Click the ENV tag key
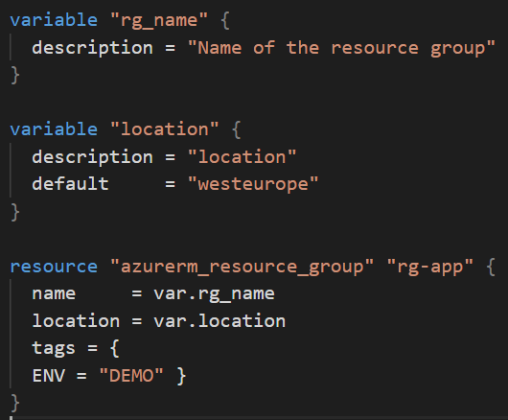The image size is (508, 420). pyautogui.click(x=48, y=376)
